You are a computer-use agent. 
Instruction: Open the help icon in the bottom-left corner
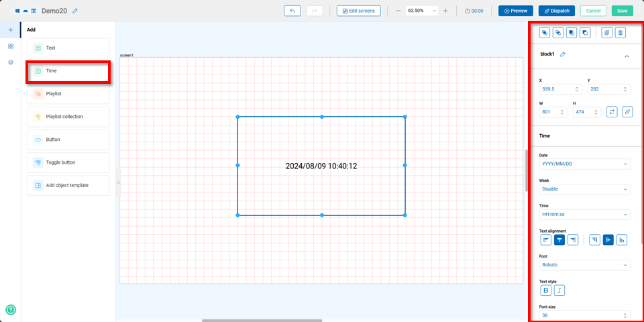11,309
